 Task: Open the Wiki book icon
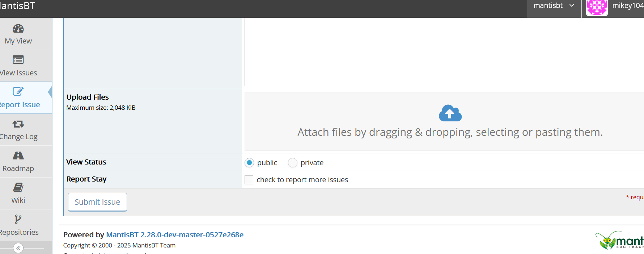pos(18,187)
